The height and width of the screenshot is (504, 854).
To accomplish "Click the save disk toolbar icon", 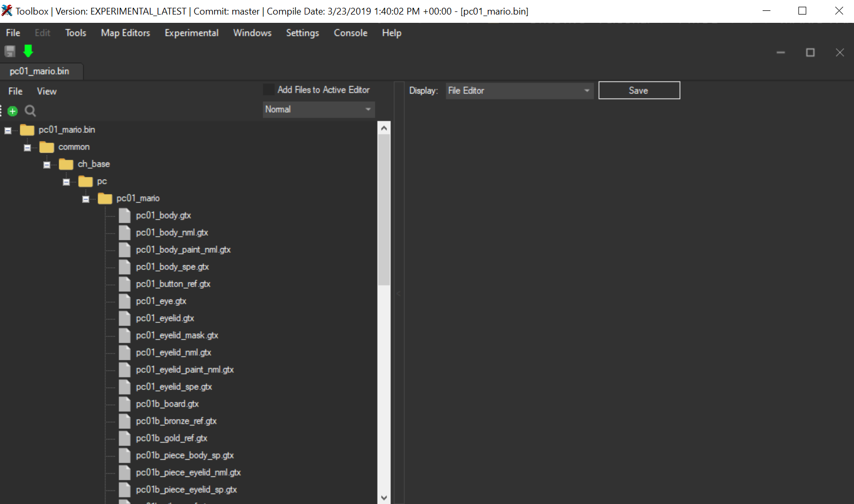I will tap(10, 51).
